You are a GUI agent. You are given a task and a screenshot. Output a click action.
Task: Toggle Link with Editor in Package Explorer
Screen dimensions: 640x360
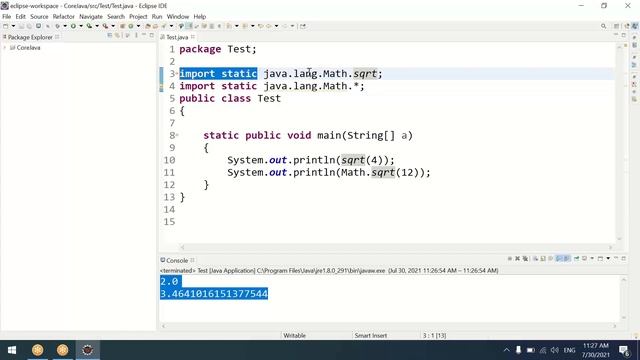tap(117, 36)
